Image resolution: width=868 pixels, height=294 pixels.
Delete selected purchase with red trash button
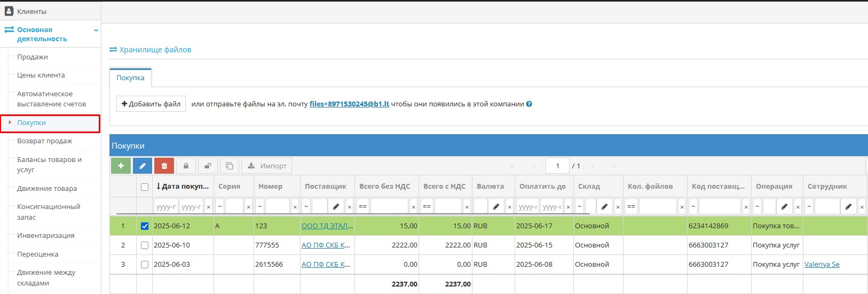click(164, 166)
